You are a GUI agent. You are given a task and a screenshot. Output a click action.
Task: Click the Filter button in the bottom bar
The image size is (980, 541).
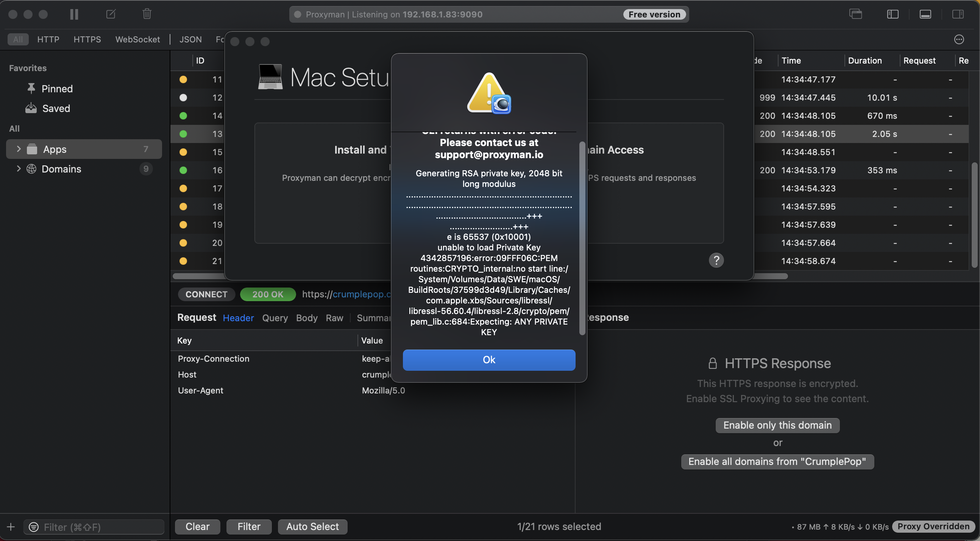pyautogui.click(x=249, y=527)
